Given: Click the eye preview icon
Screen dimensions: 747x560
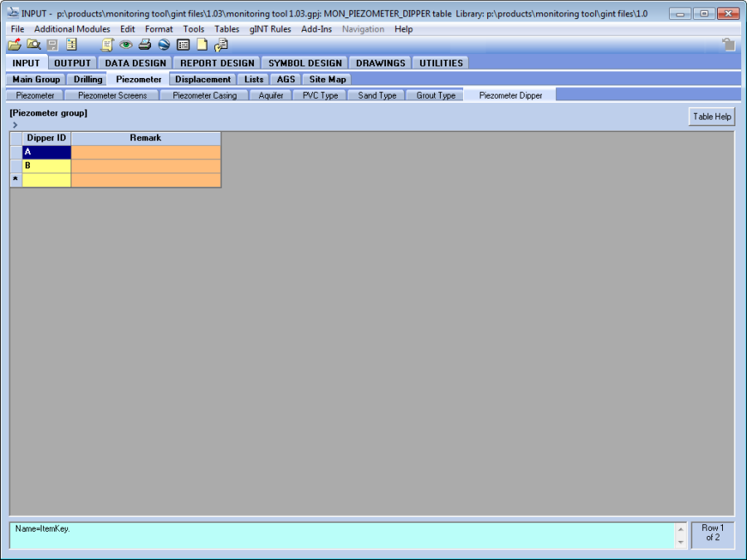Looking at the screenshot, I should coord(126,45).
